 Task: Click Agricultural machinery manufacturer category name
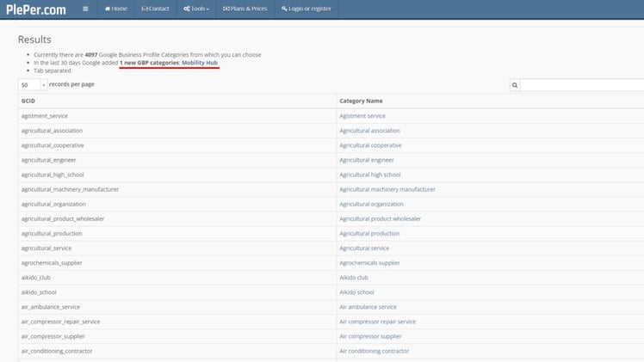click(x=387, y=189)
